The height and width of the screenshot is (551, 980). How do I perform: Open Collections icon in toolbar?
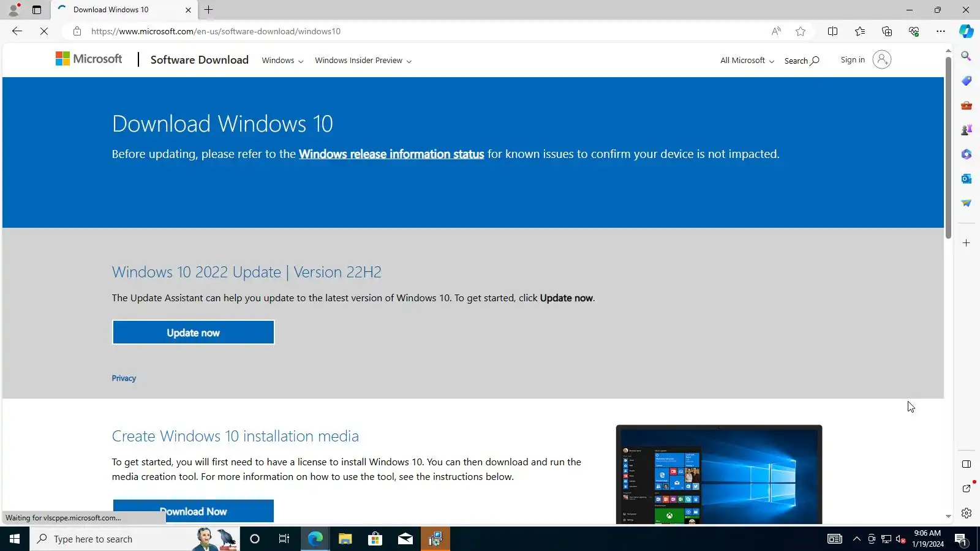pyautogui.click(x=887, y=31)
